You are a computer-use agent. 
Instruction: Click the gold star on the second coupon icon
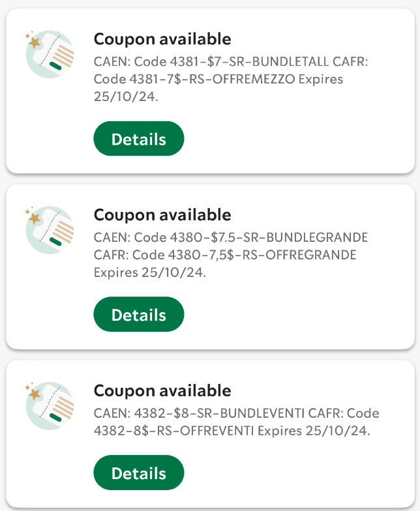tap(34, 218)
